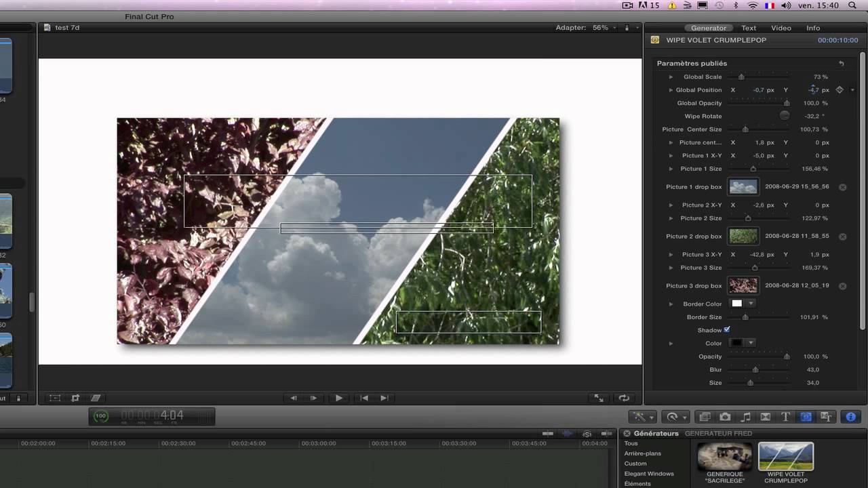This screenshot has height=488, width=868.
Task: Switch to the Video inspector tab
Action: (x=781, y=28)
